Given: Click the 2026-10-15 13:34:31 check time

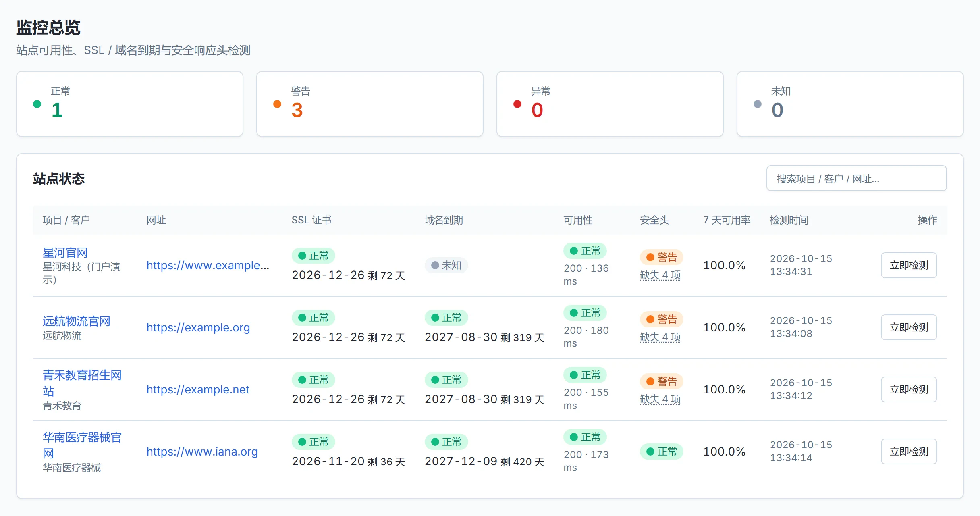Looking at the screenshot, I should (x=801, y=265).
